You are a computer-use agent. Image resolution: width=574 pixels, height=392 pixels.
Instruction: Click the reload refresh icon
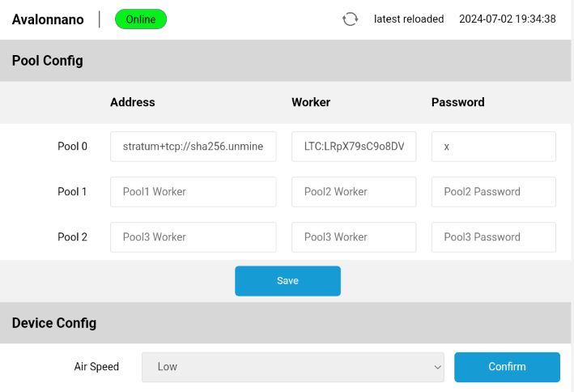click(350, 19)
